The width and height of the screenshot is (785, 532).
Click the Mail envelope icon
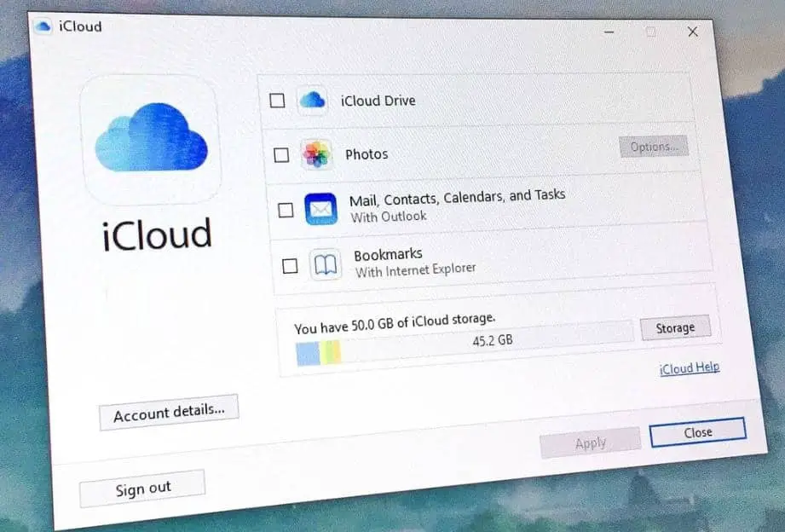320,209
